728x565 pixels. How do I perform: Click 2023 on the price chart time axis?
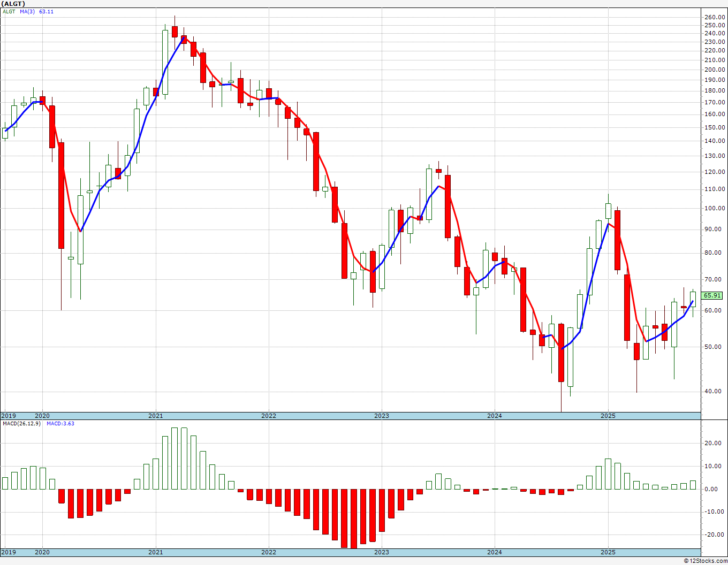tap(381, 416)
